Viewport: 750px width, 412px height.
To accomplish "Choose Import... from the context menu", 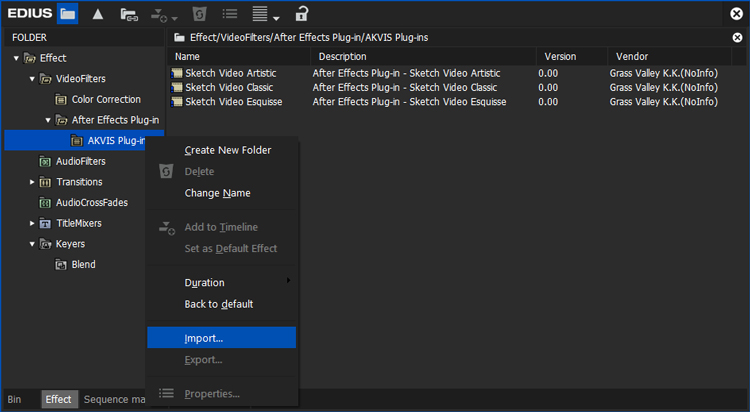I will tap(221, 338).
